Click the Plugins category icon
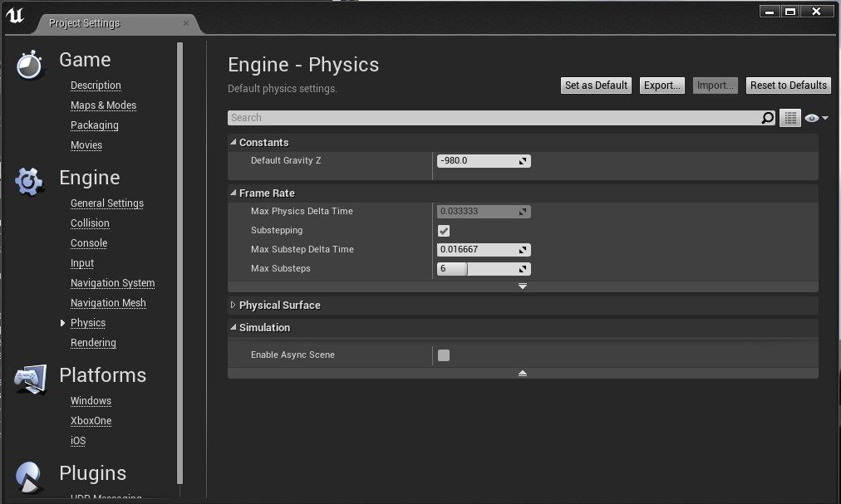 pyautogui.click(x=29, y=477)
